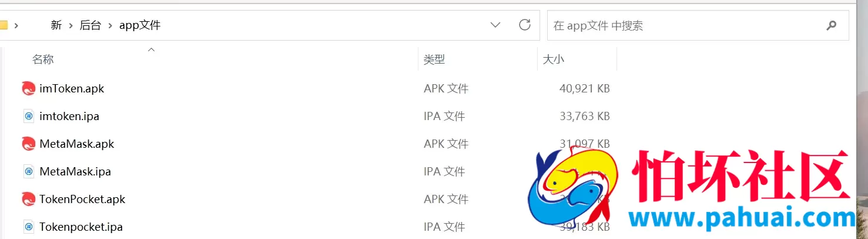
Task: Expand the chevron after 后台 in breadcrumb
Action: 110,25
